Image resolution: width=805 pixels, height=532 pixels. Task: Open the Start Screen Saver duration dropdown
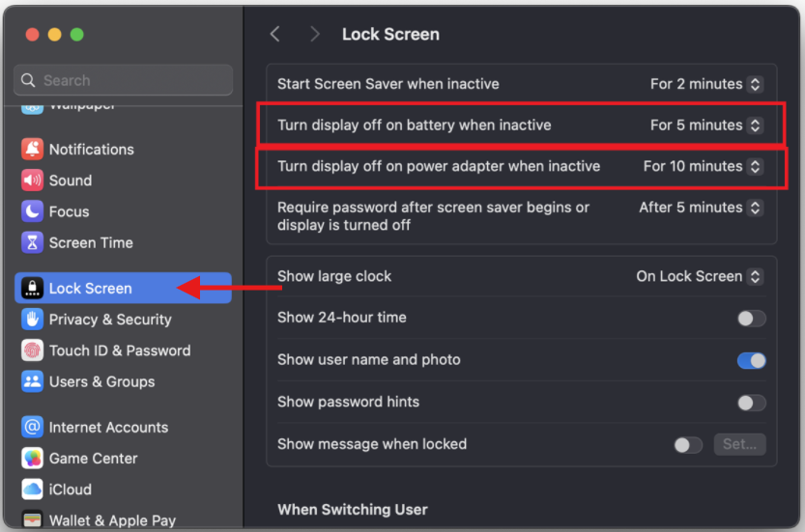[706, 84]
